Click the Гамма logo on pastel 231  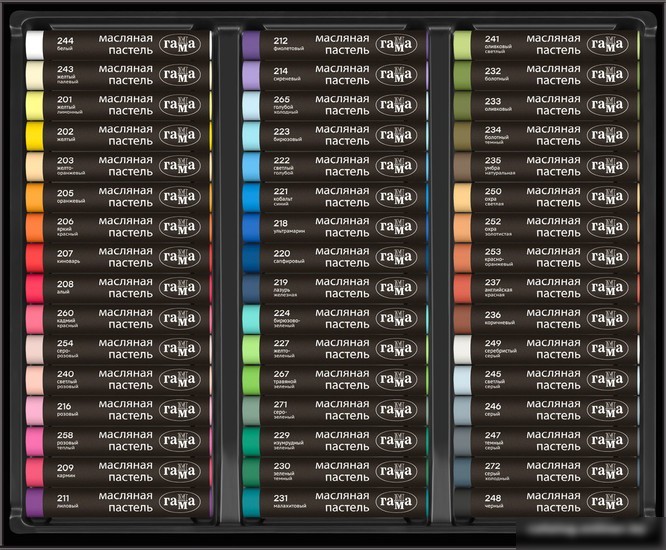click(x=396, y=502)
